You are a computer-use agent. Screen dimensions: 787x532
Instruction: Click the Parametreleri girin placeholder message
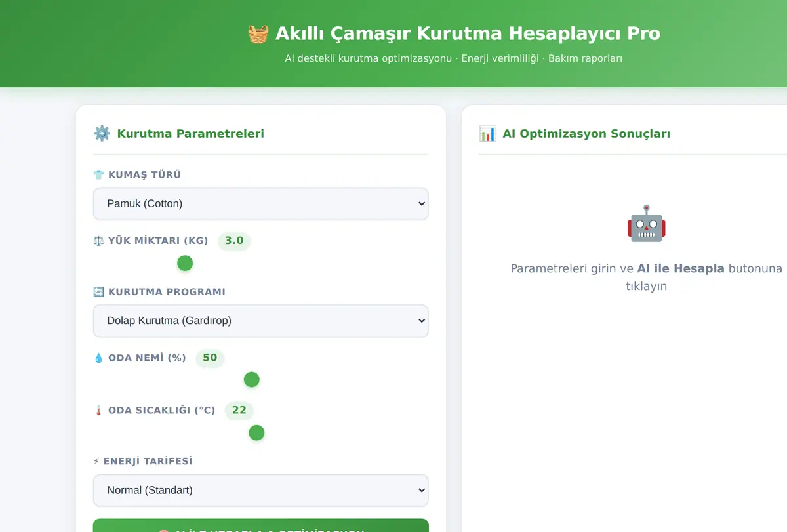click(x=647, y=277)
